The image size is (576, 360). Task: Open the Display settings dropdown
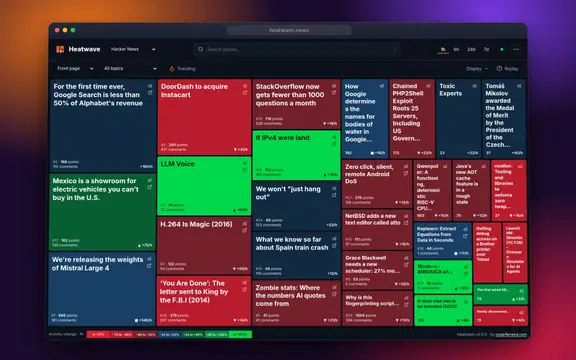pyautogui.click(x=477, y=69)
